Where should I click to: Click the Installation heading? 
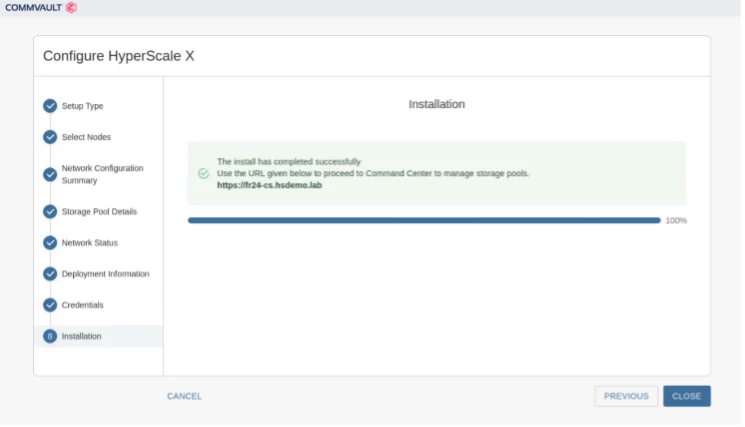point(437,104)
